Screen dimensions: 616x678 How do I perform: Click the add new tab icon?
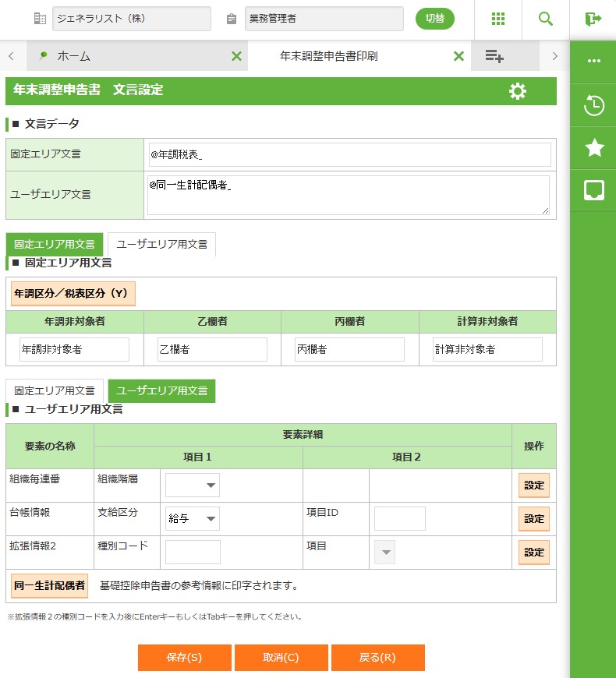[494, 56]
